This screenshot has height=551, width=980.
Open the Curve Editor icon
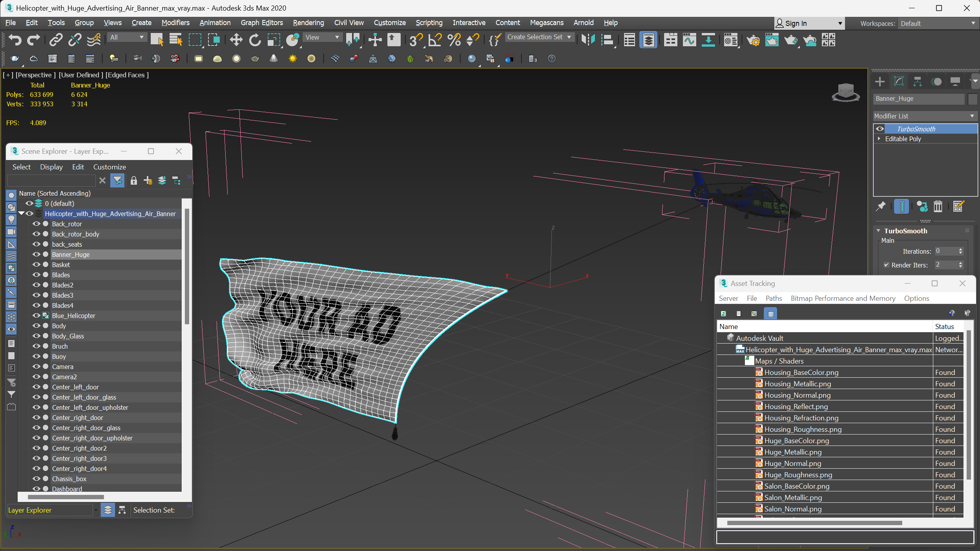[689, 40]
